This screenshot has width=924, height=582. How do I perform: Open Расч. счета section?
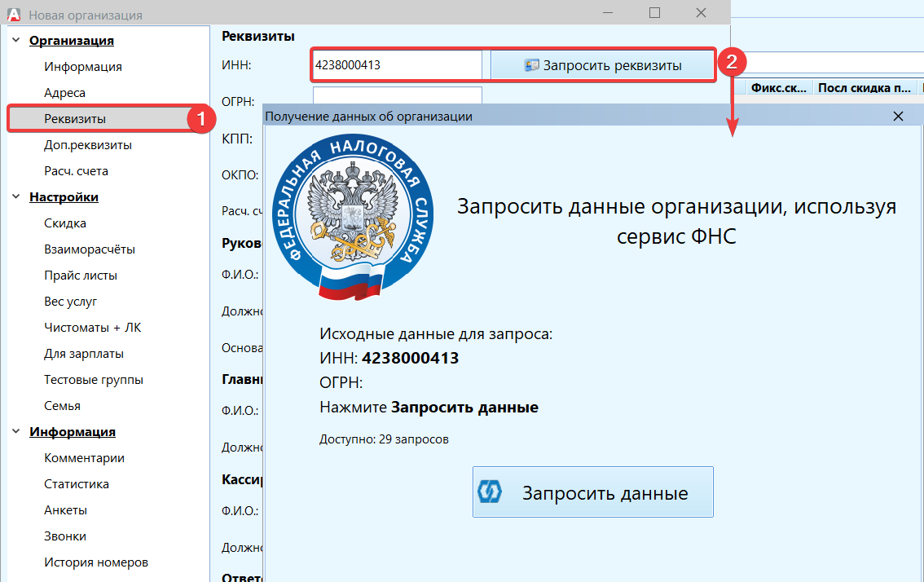click(x=76, y=171)
